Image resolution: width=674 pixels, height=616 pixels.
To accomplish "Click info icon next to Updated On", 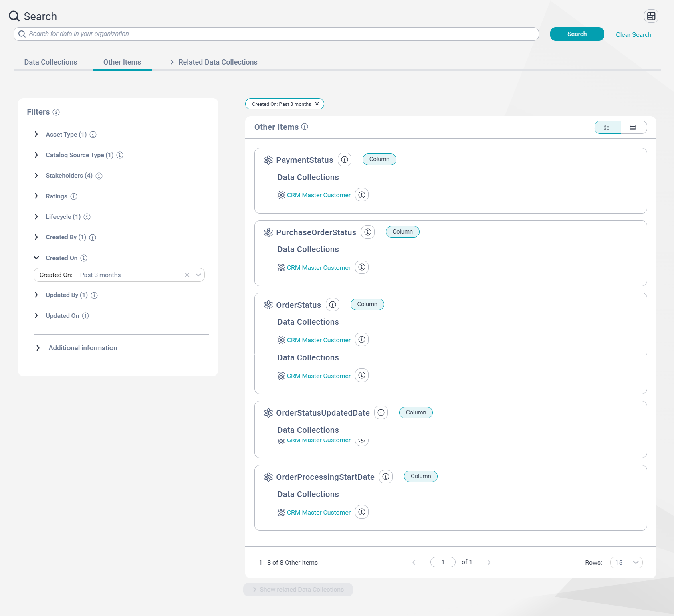I will (85, 316).
